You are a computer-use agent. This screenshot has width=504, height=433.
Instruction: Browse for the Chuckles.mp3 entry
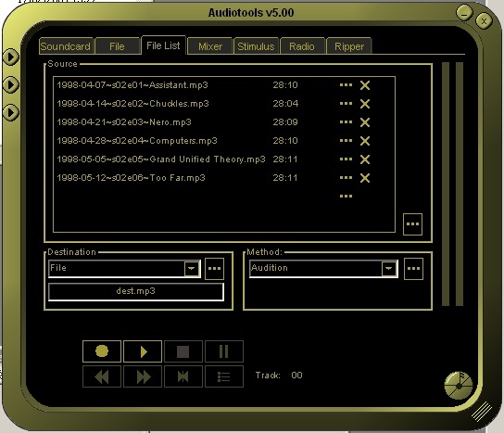click(346, 104)
